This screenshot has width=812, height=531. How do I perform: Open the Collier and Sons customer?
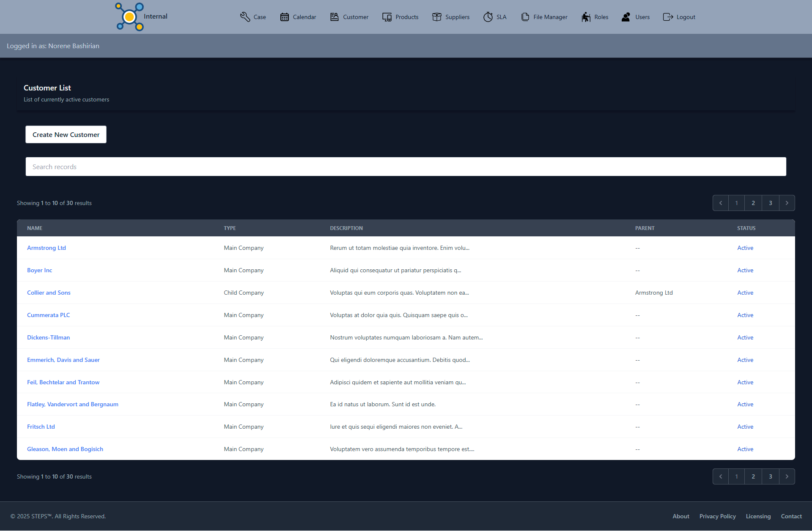[49, 293]
